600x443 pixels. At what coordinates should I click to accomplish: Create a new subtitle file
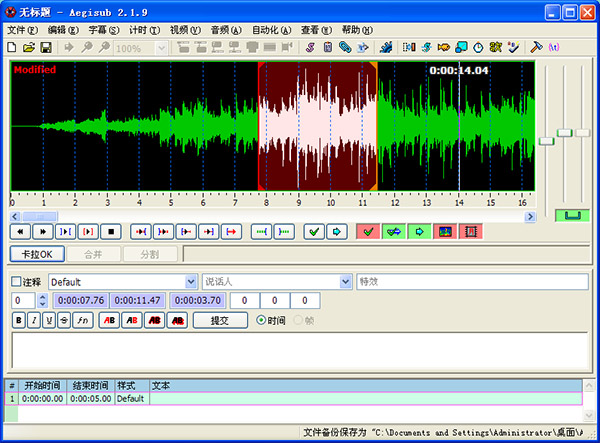[12, 48]
